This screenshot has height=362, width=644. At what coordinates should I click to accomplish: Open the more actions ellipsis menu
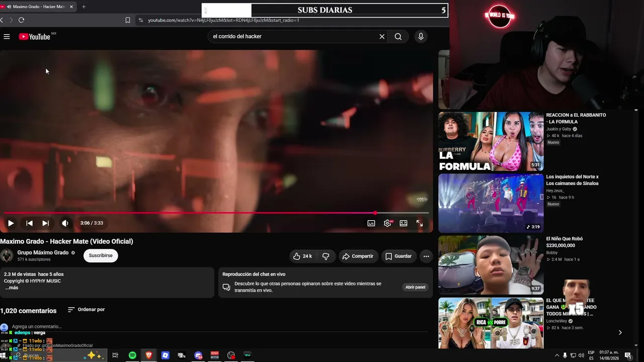[x=426, y=256]
